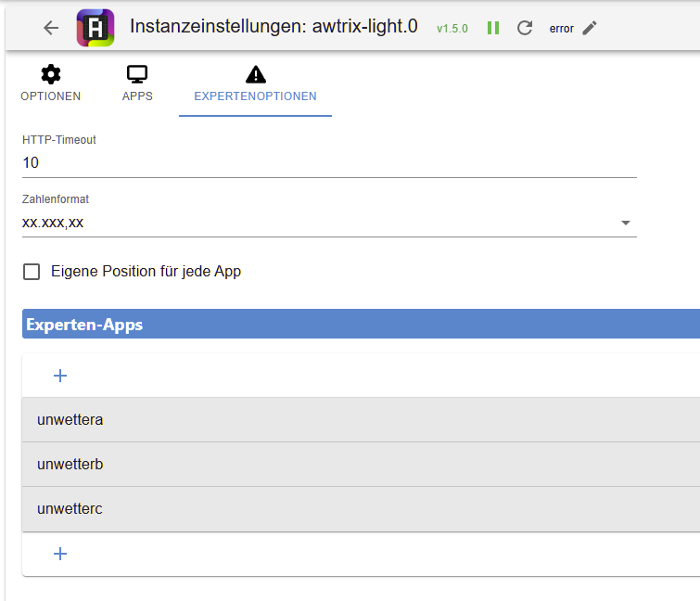Pause the awtrix-light.0 instance
700x601 pixels.
coord(493,28)
